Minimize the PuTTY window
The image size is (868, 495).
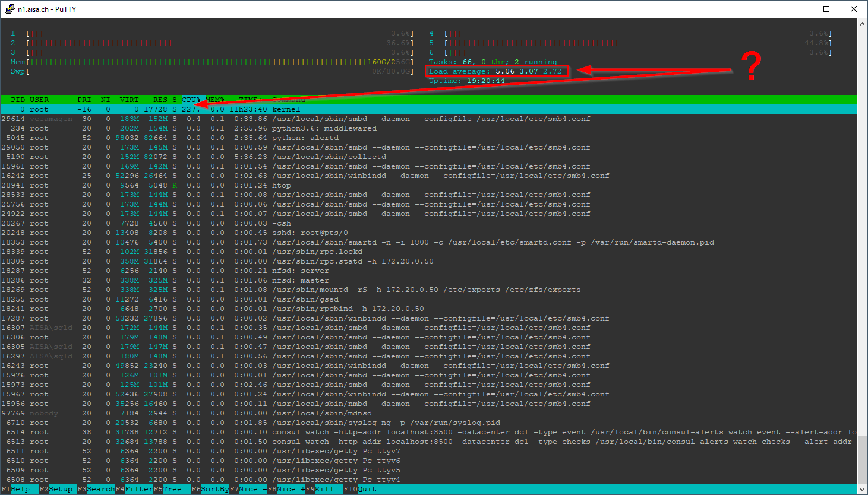coord(799,9)
